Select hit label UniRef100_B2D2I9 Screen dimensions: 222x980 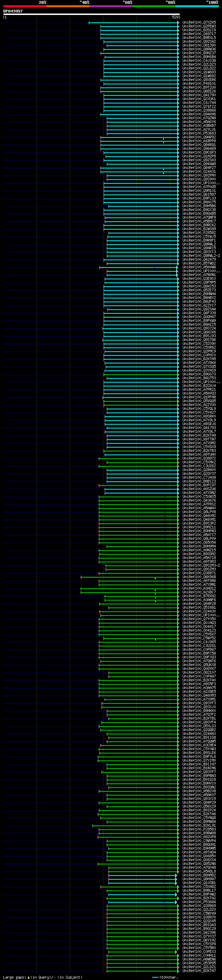coord(199,30)
